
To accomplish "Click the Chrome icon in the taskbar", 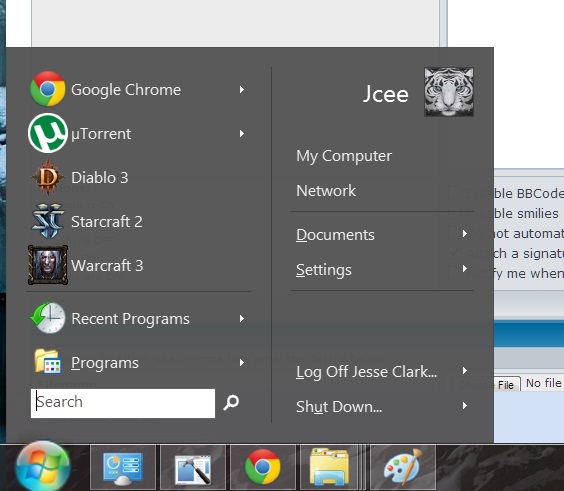I will point(263,467).
